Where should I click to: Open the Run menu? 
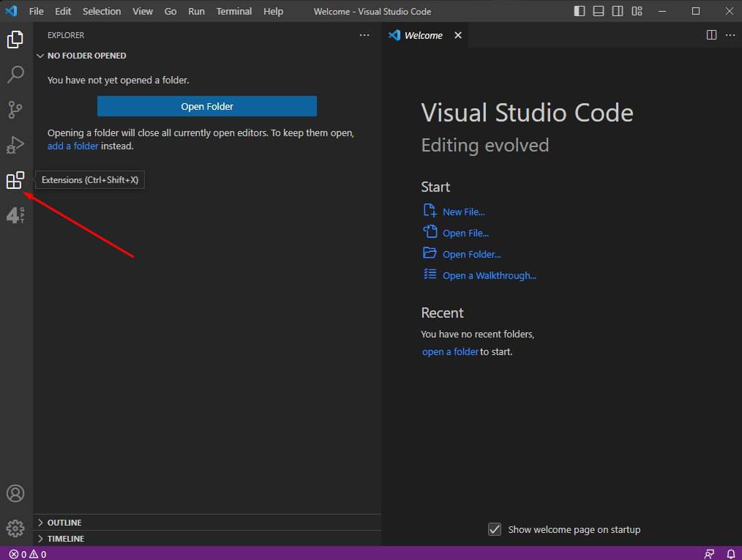pyautogui.click(x=196, y=12)
